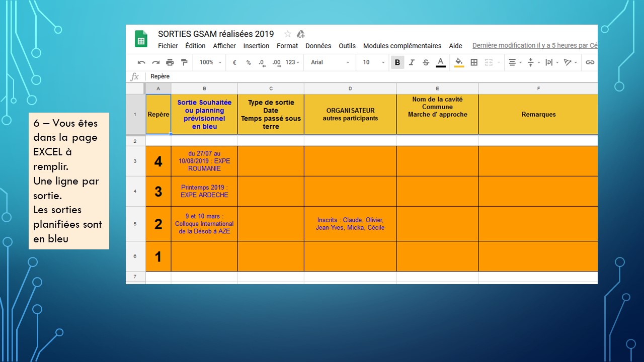Image resolution: width=644 pixels, height=362 pixels.
Task: Open the Format menu
Action: click(x=287, y=46)
